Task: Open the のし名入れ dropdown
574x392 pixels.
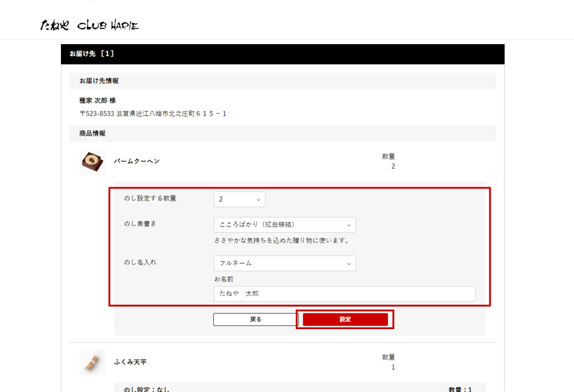Action: pos(285,263)
